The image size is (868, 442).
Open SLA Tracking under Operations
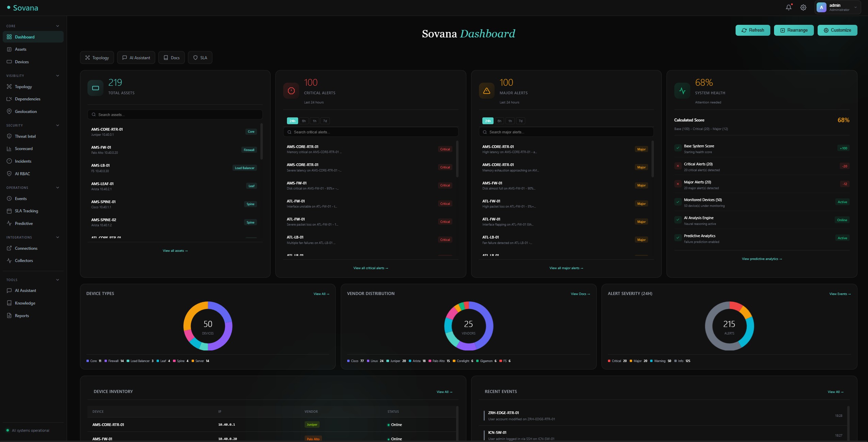[26, 211]
